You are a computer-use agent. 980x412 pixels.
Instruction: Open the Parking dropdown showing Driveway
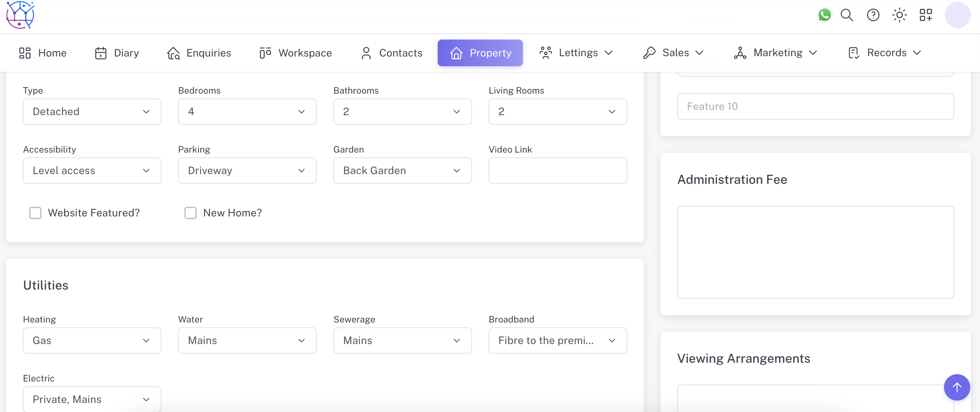247,171
